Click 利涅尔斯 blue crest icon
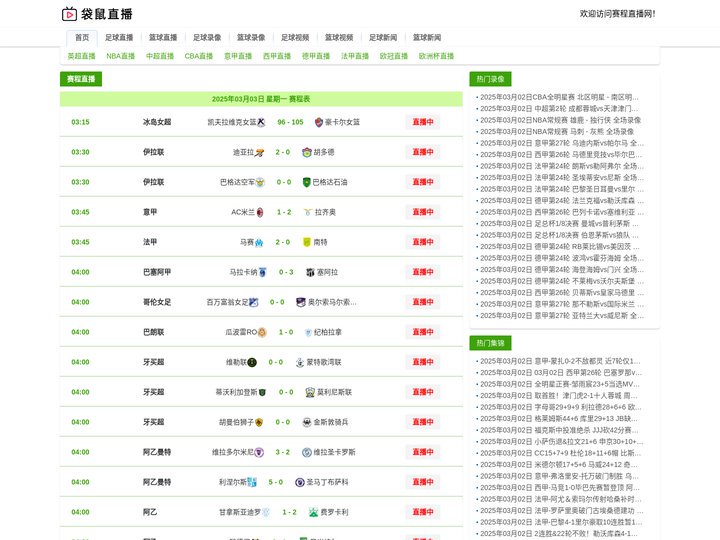Image resolution: width=720 pixels, height=540 pixels. 252,482
